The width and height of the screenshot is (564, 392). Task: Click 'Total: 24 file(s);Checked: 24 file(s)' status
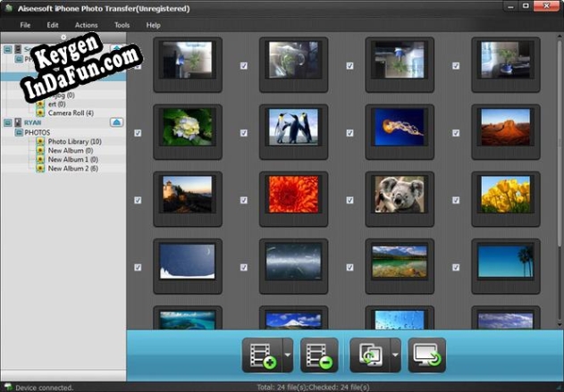[x=313, y=388]
